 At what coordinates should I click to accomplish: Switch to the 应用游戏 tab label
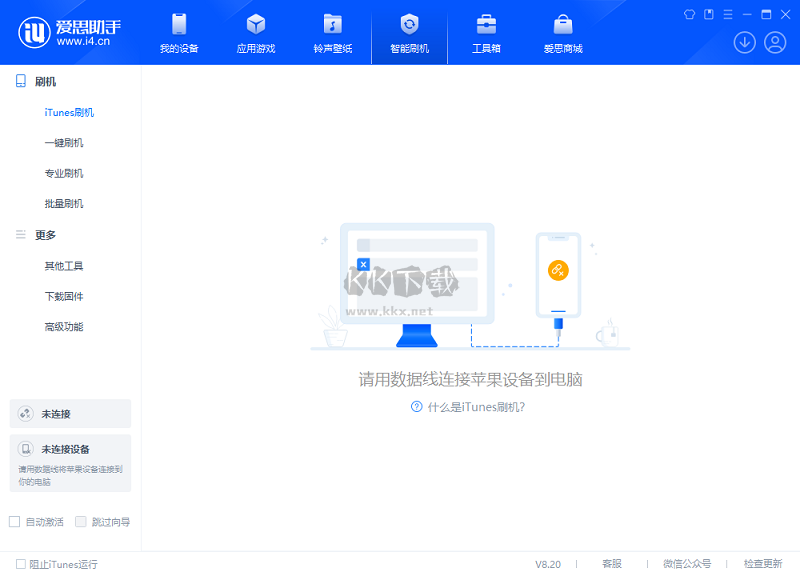pos(256,48)
